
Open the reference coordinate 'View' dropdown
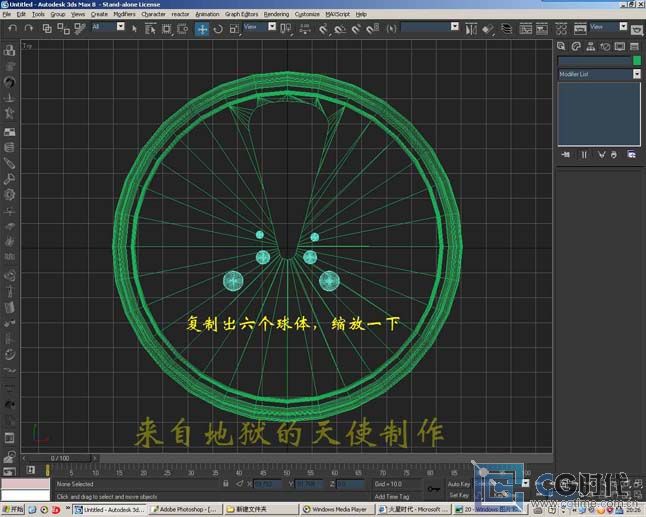pos(272,26)
